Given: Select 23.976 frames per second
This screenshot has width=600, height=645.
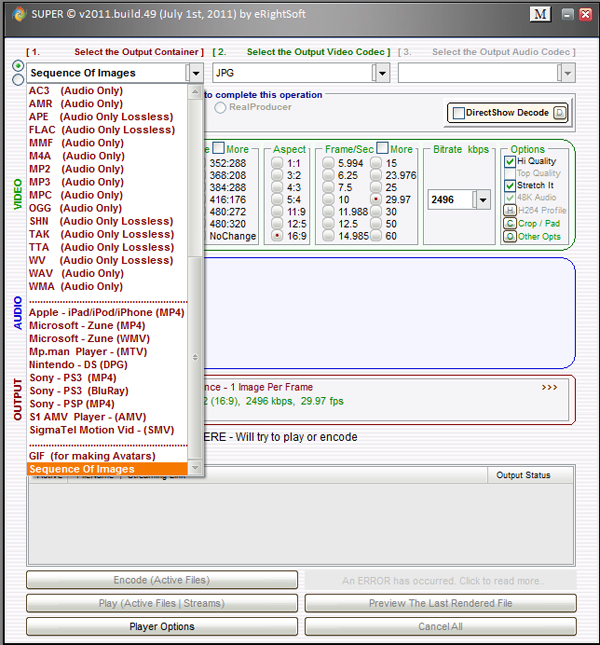Looking at the screenshot, I should [x=376, y=175].
